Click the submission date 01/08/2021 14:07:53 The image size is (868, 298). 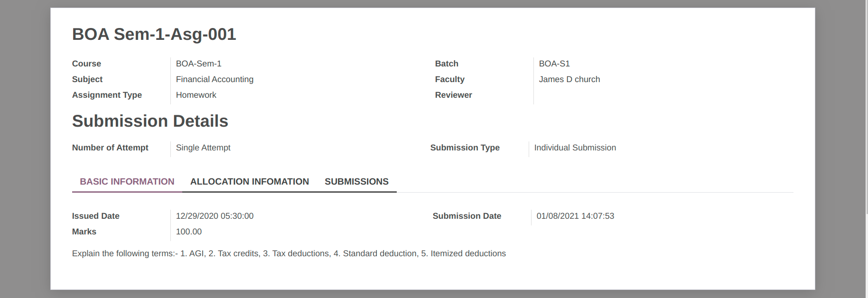click(x=575, y=216)
